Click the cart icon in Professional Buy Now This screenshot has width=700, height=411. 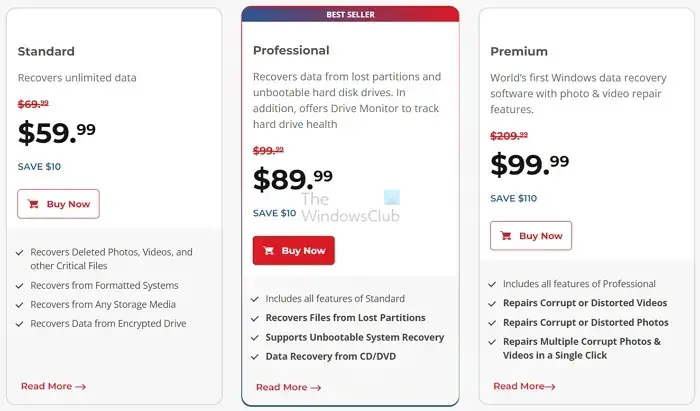(268, 251)
